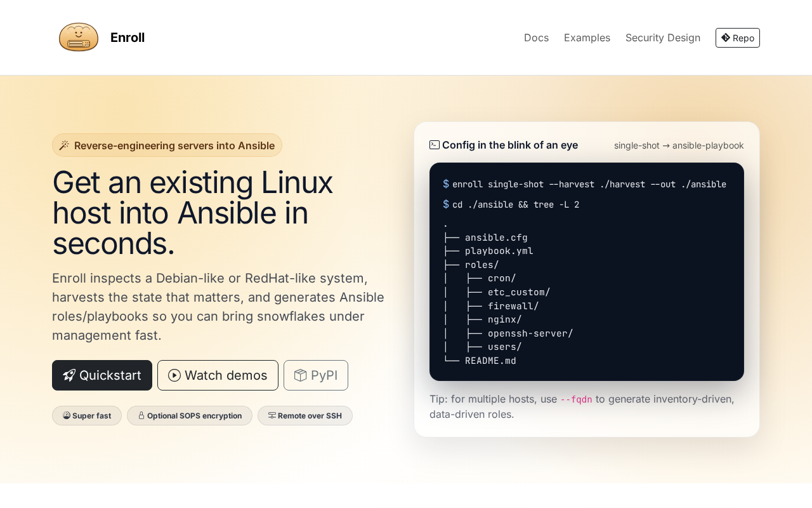
Task: Click the Reverse-engineering servers banner pill
Action: click(x=167, y=144)
